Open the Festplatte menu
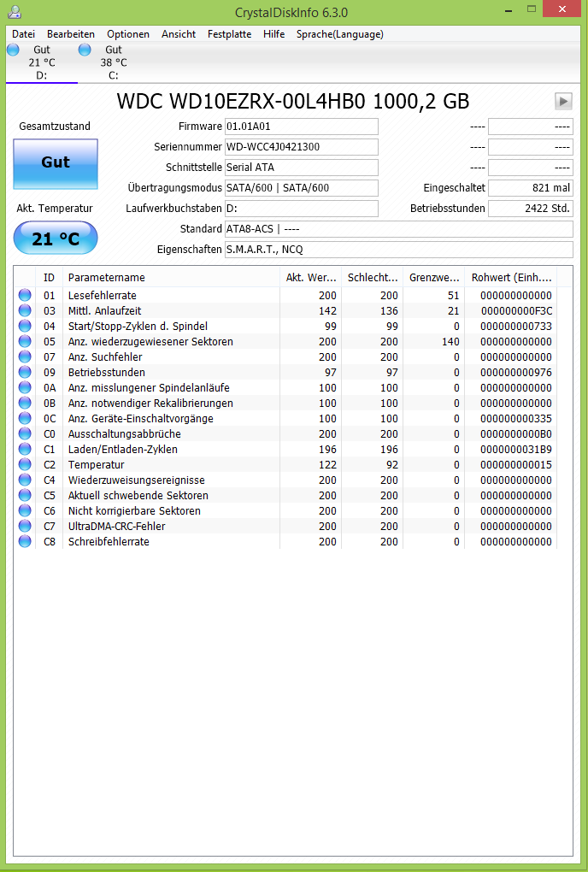 230,34
